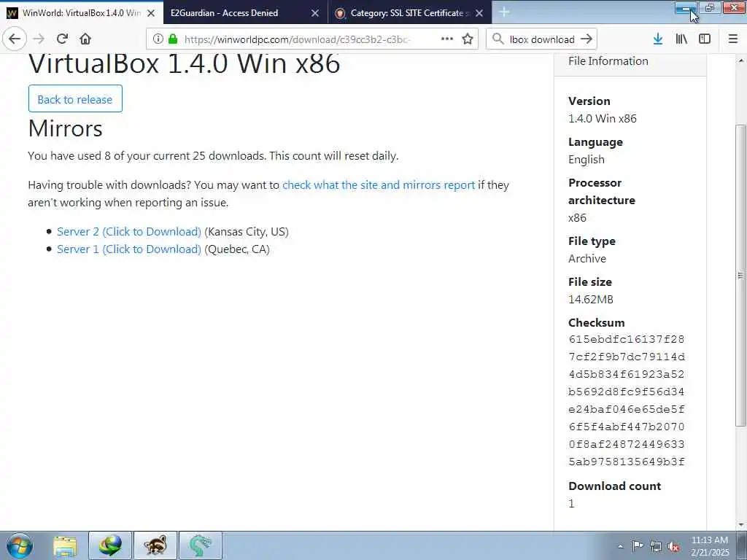Screen dimensions: 747x560
Task: Open the Firefox hamburger menu
Action: click(733, 39)
